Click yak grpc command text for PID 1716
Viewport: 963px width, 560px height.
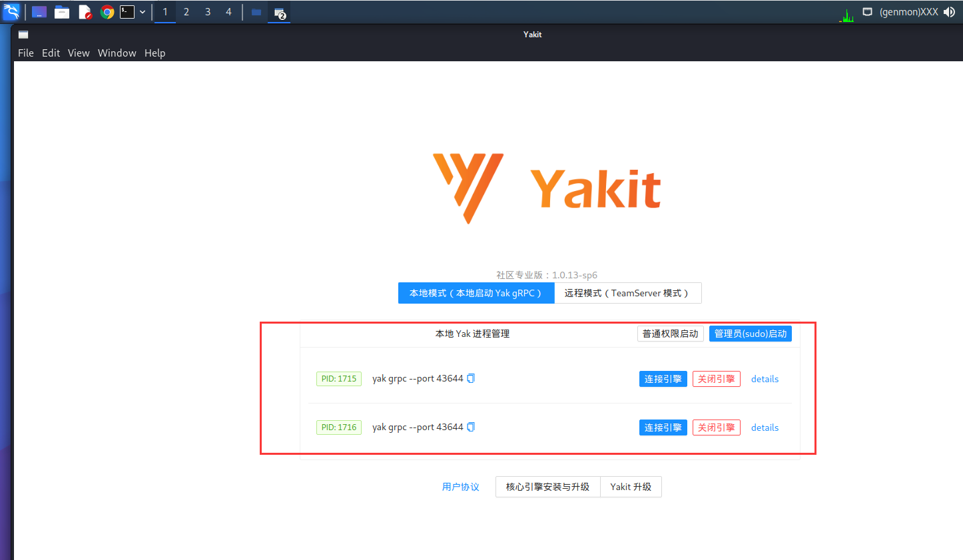418,427
